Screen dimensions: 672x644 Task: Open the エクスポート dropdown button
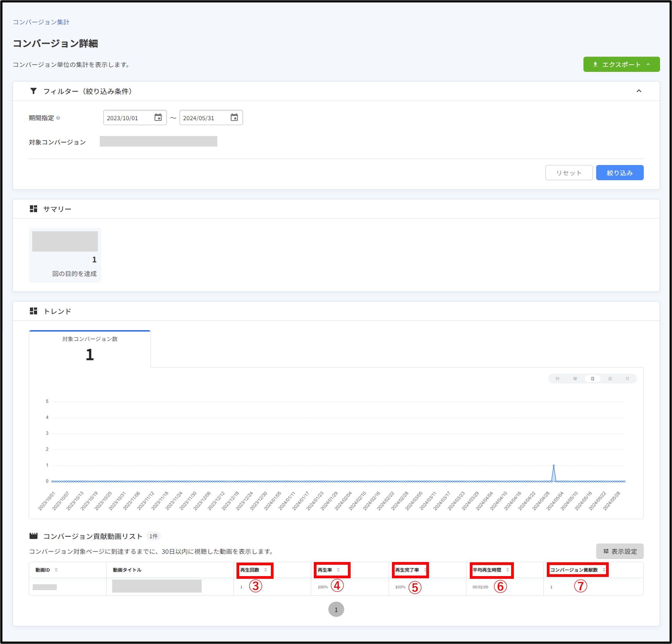(x=621, y=64)
